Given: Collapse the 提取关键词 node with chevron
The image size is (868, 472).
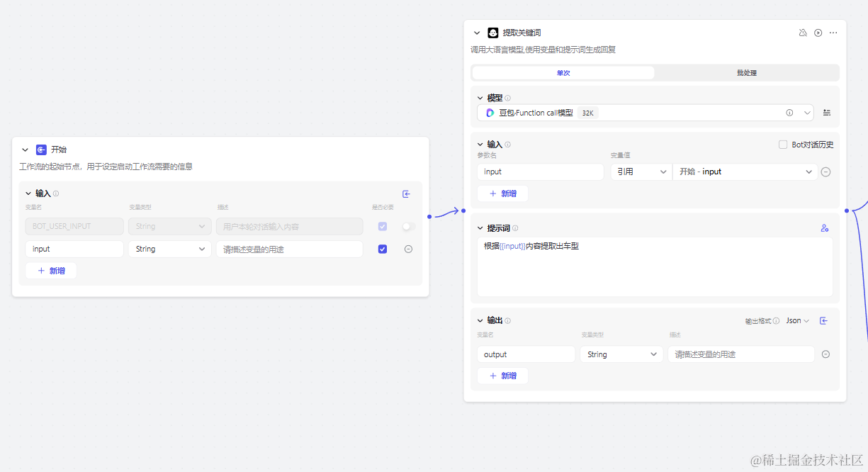Looking at the screenshot, I should point(477,33).
